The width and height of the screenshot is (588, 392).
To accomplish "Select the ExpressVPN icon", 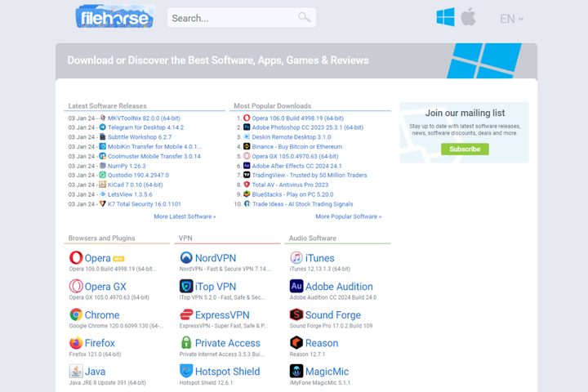I will tap(185, 314).
